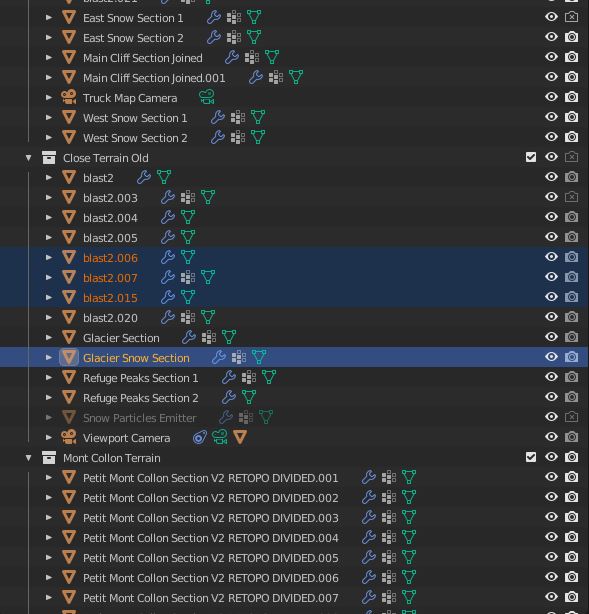Expand the Viewport Camera row
Screen dimensions: 589x614
coord(49,437)
